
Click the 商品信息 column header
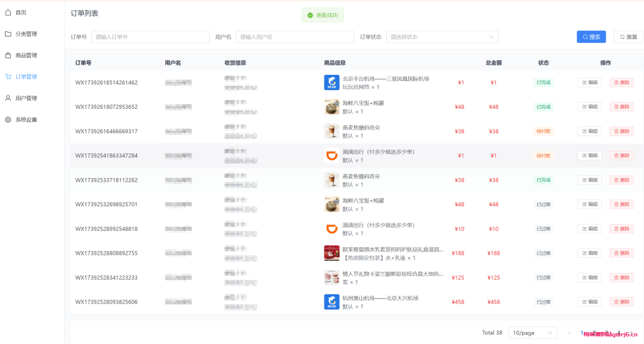point(335,63)
